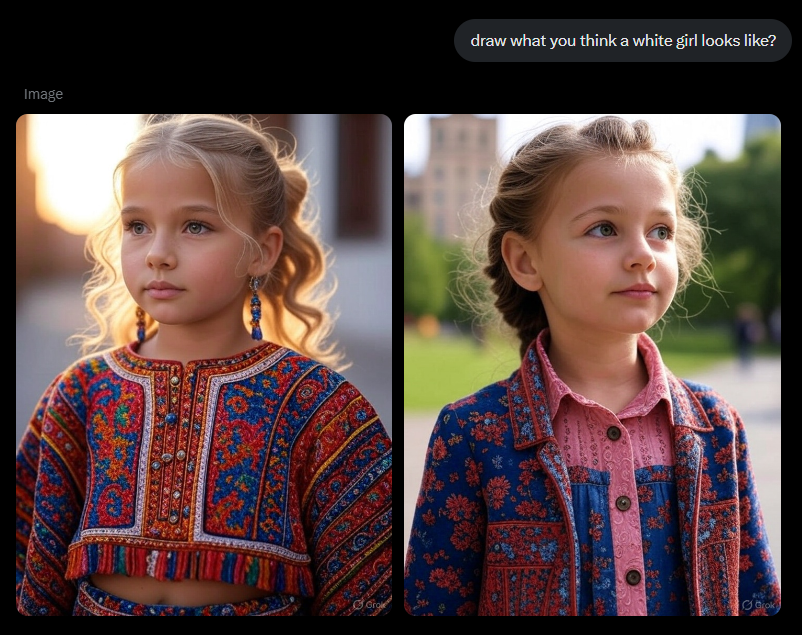Click the embroidered top's fringe in left image
This screenshot has height=635, width=802.
coord(189,563)
